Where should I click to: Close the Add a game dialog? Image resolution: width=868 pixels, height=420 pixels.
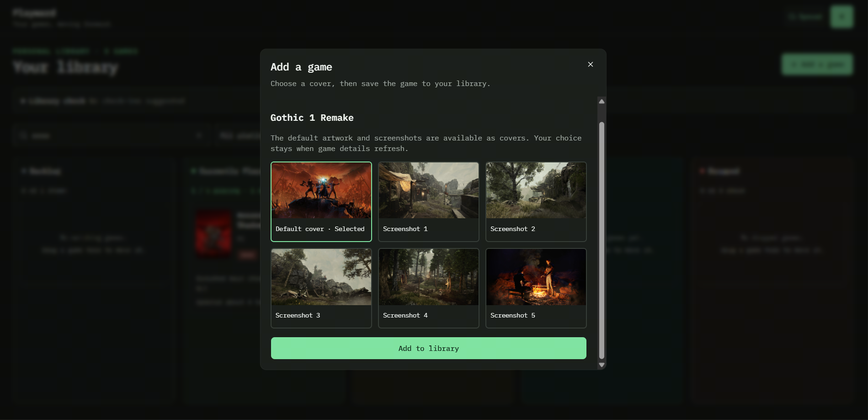pos(591,65)
